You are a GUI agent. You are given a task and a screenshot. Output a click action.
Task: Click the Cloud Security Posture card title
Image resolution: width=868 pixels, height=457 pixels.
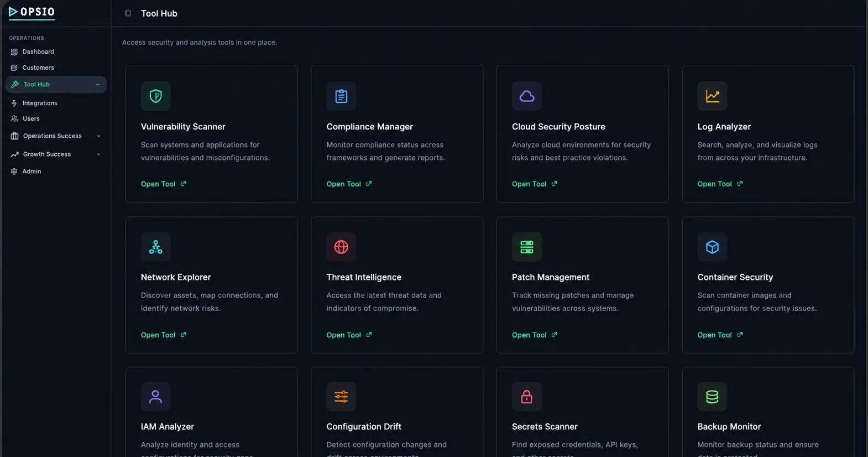558,127
